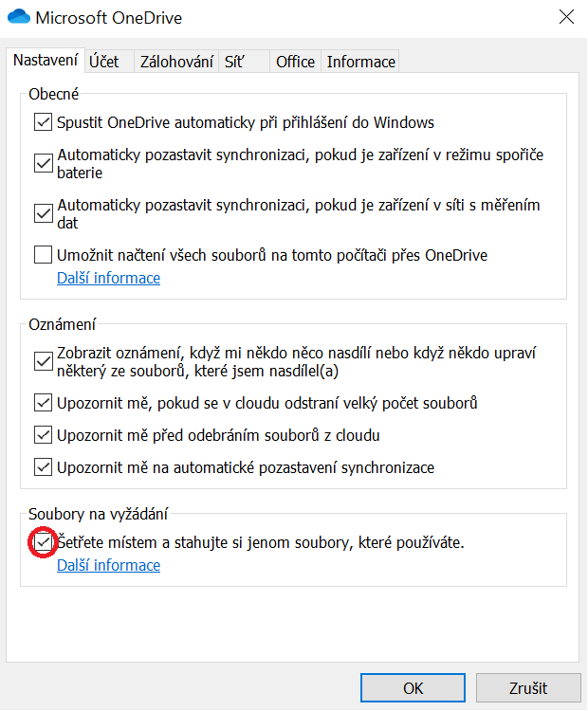Close the Microsoft OneDrive dialog window

[566, 17]
